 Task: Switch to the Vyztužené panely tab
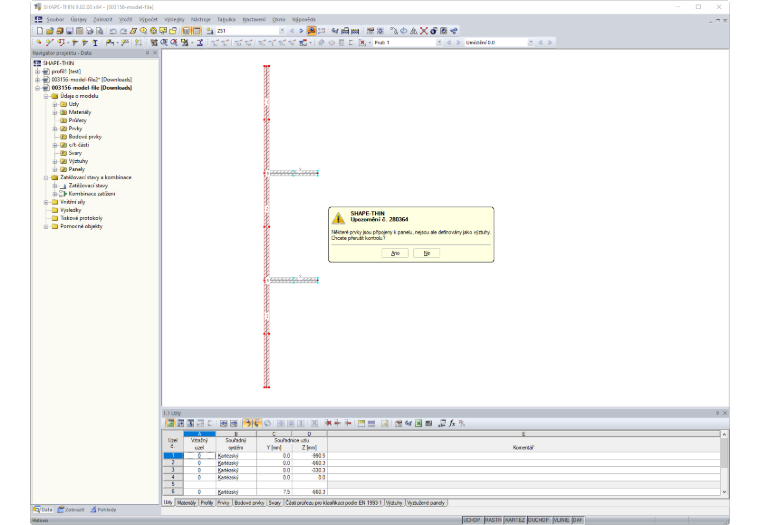point(426,503)
